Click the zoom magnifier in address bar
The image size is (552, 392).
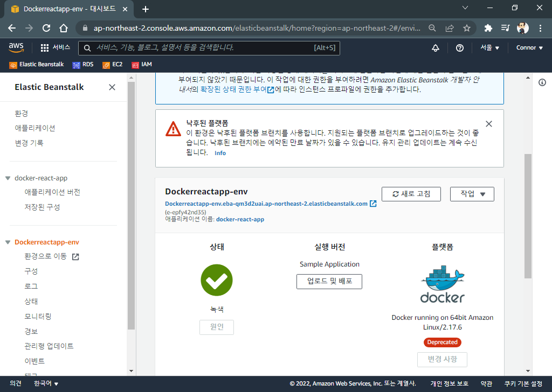[432, 28]
